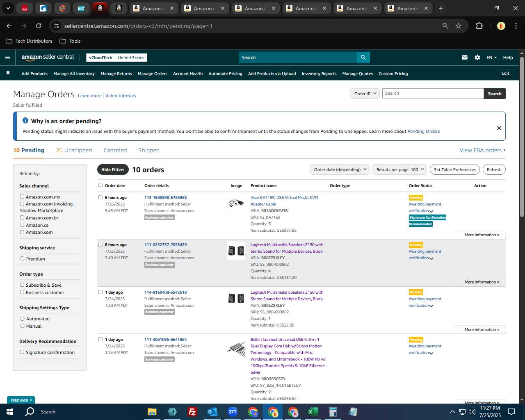
Task: Click the teal search magnifier button
Action: click(x=363, y=57)
